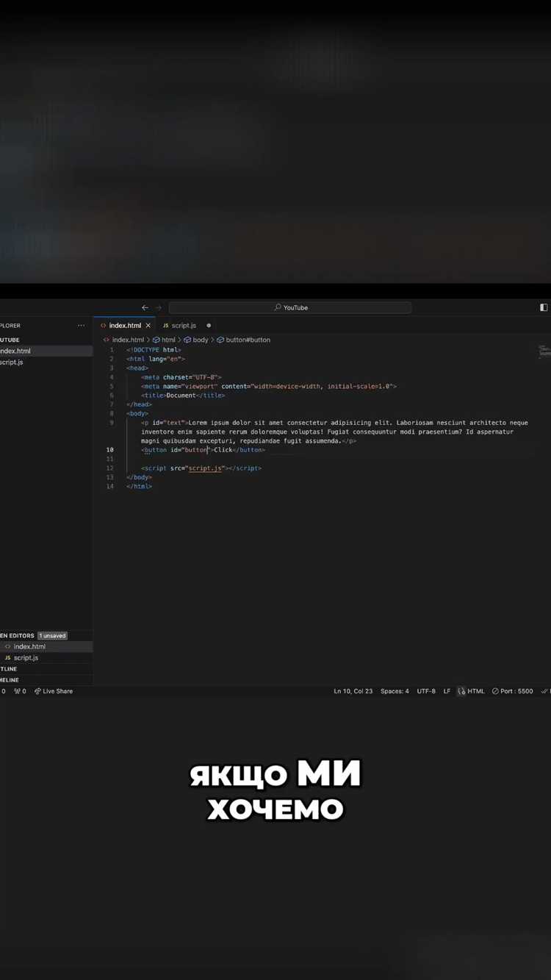Click the 'Click' button text on line 10
This screenshot has height=980, width=551.
223,449
